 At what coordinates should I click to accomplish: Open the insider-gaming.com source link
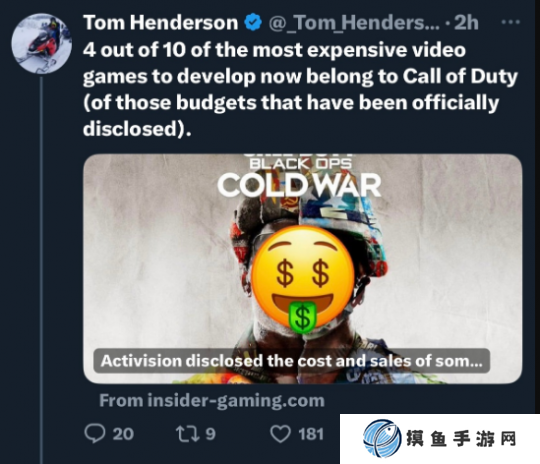212,401
